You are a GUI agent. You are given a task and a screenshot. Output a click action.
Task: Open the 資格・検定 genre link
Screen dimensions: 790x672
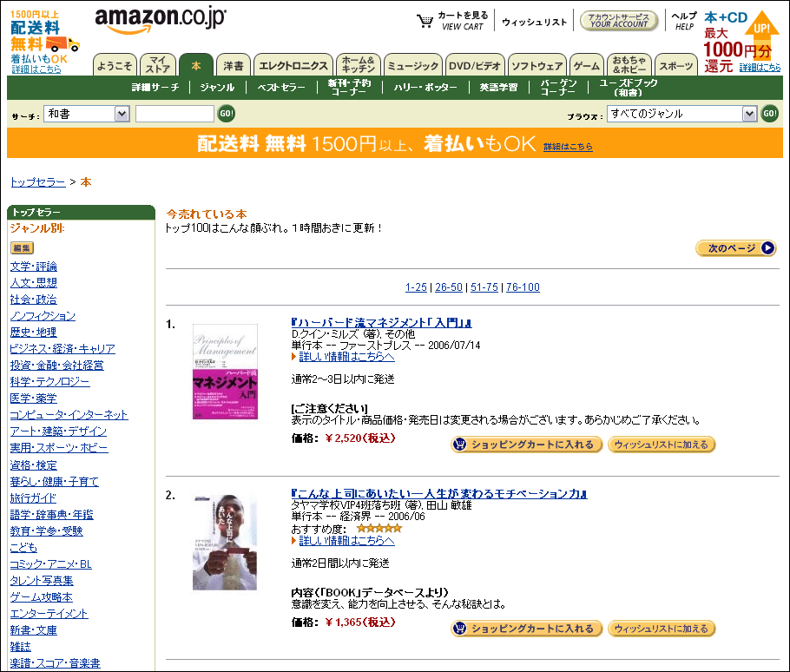point(33,465)
